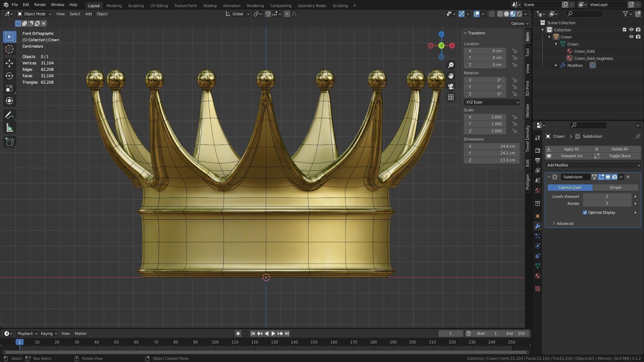This screenshot has height=362, width=644.
Task: Activate the Move tool
Action: tap(9, 63)
